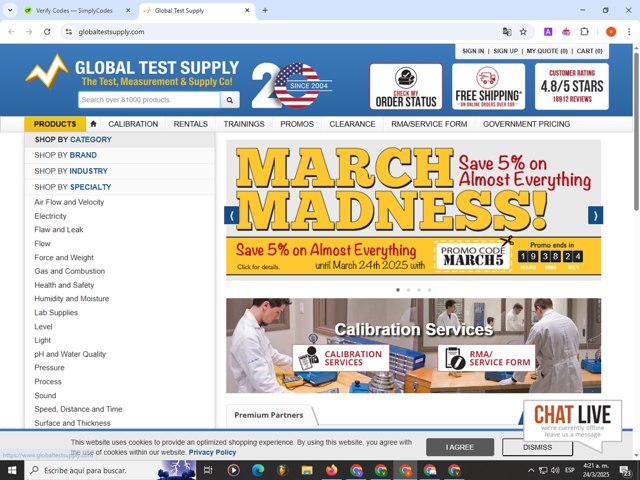Image resolution: width=640 pixels, height=480 pixels.
Task: Go to next banner slide arrow
Action: (595, 215)
